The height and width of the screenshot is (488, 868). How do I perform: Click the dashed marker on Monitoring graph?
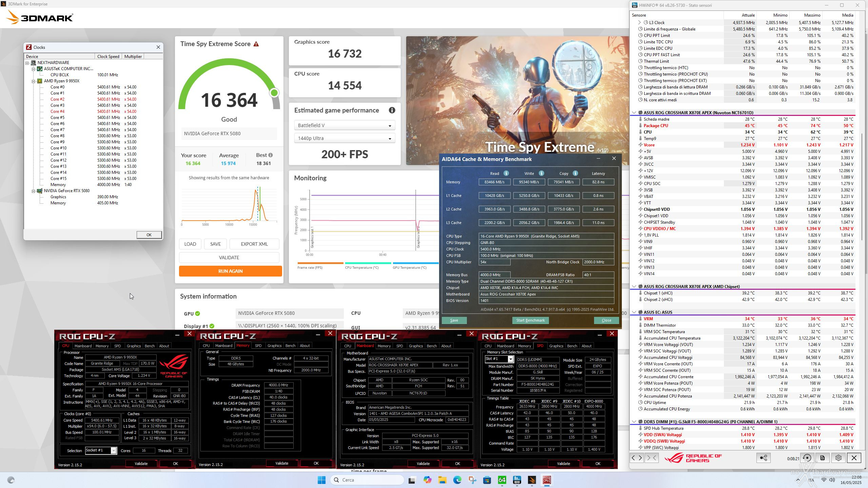point(416,220)
